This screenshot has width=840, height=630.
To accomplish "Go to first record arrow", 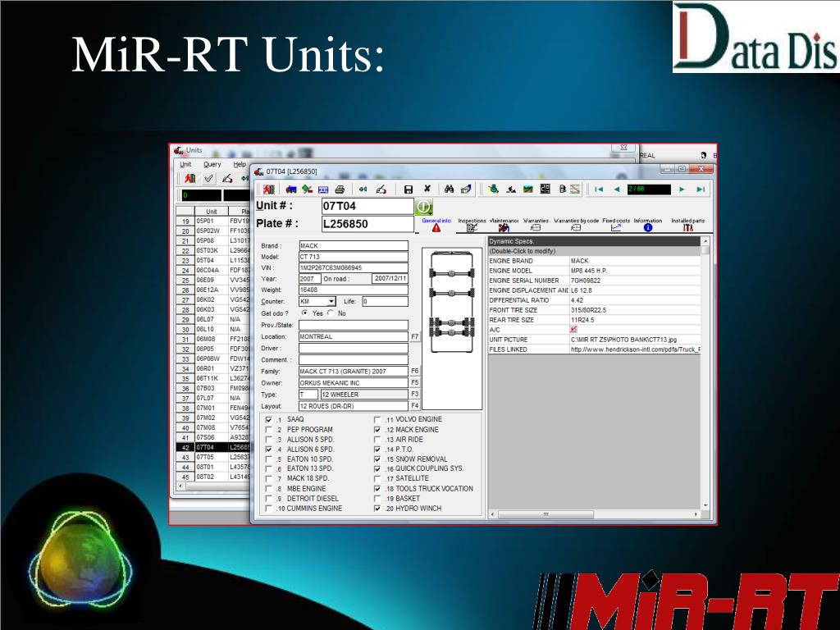I will pos(599,189).
